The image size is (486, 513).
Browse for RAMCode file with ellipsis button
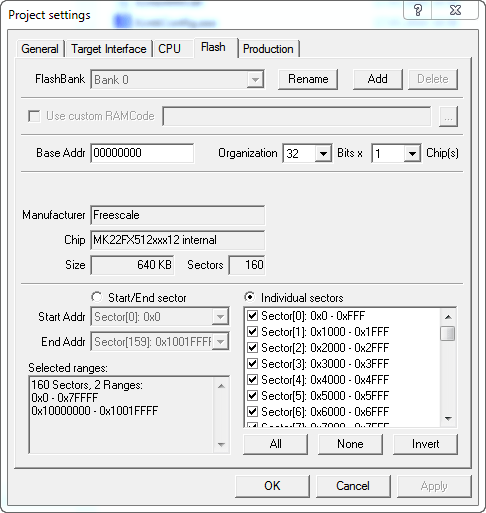448,117
